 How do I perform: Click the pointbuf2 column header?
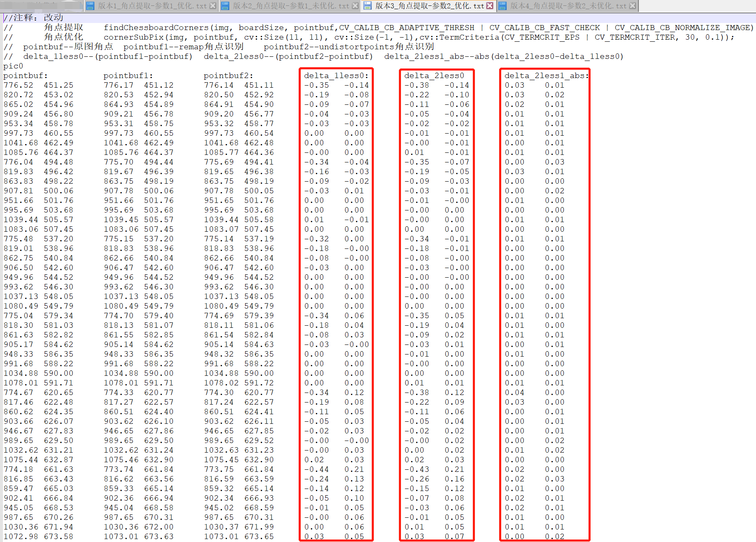[x=229, y=76]
